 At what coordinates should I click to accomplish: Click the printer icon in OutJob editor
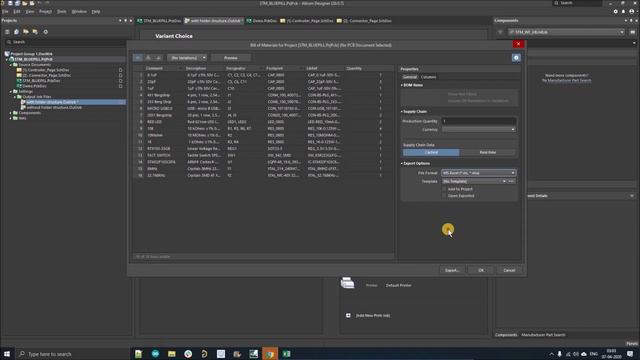pos(347,282)
